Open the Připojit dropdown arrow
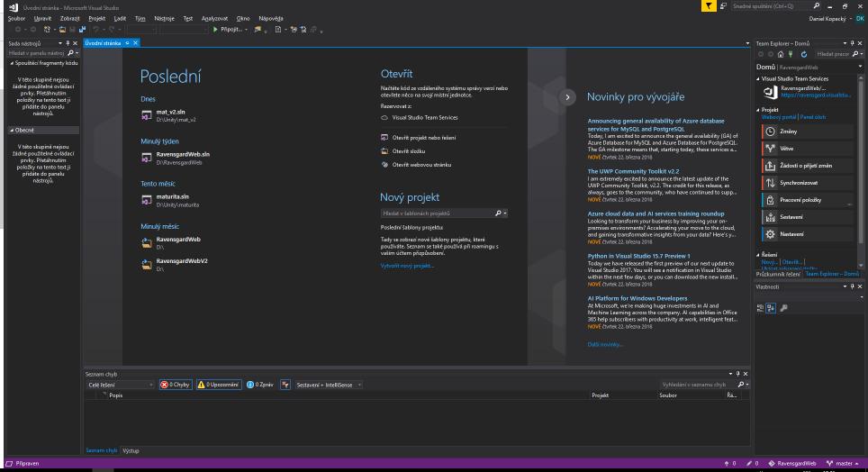This screenshot has height=472, width=868. tap(247, 30)
